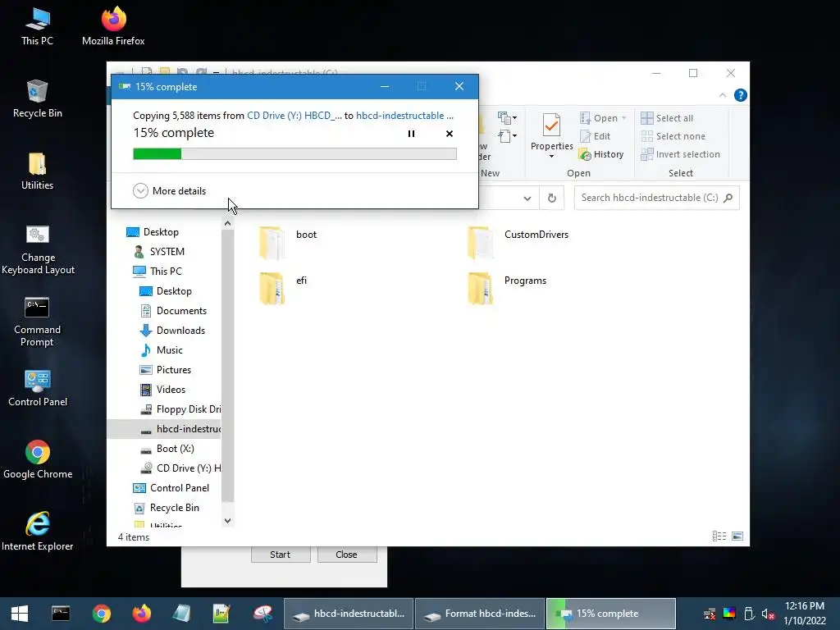Open Google Chrome desktop icon
The width and height of the screenshot is (840, 630).
coord(38,459)
